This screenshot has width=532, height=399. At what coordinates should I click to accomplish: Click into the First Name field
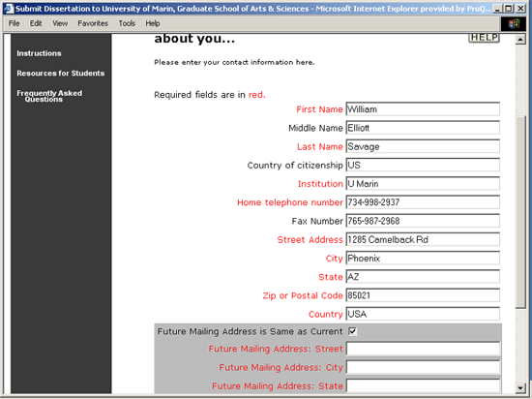[423, 109]
